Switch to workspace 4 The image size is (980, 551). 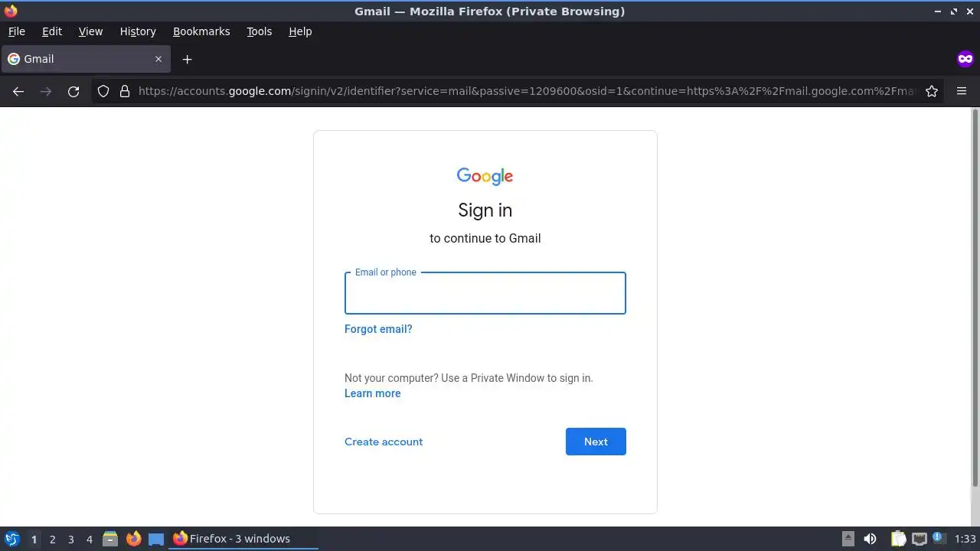click(89, 539)
